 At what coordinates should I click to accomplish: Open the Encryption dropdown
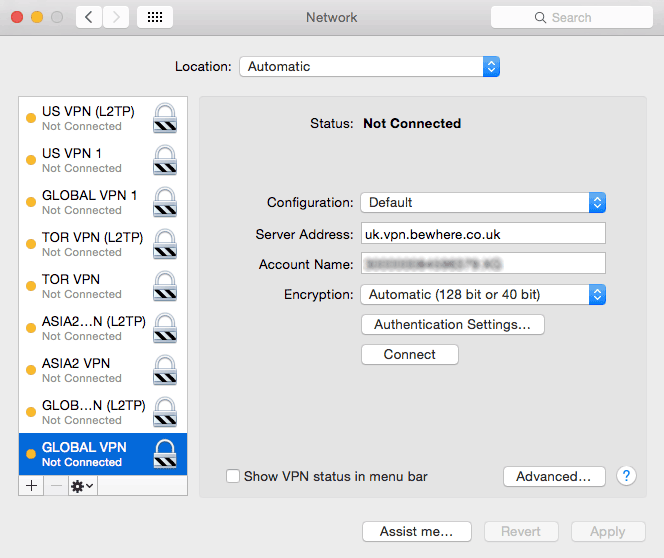click(x=483, y=294)
